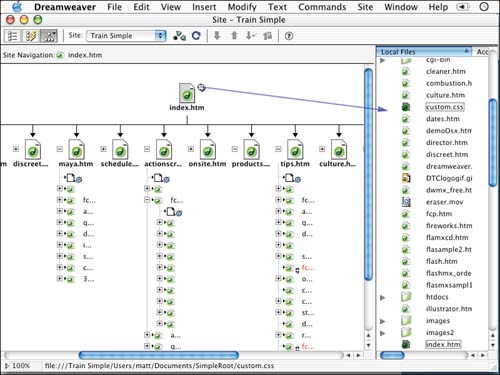Collapse the tips.htm node
This screenshot has height=375, width=500.
278,149
